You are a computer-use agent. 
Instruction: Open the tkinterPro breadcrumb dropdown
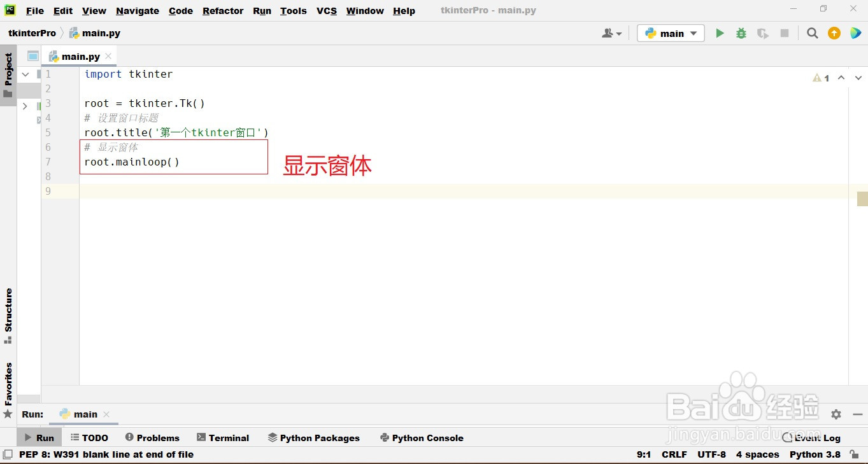coord(32,32)
